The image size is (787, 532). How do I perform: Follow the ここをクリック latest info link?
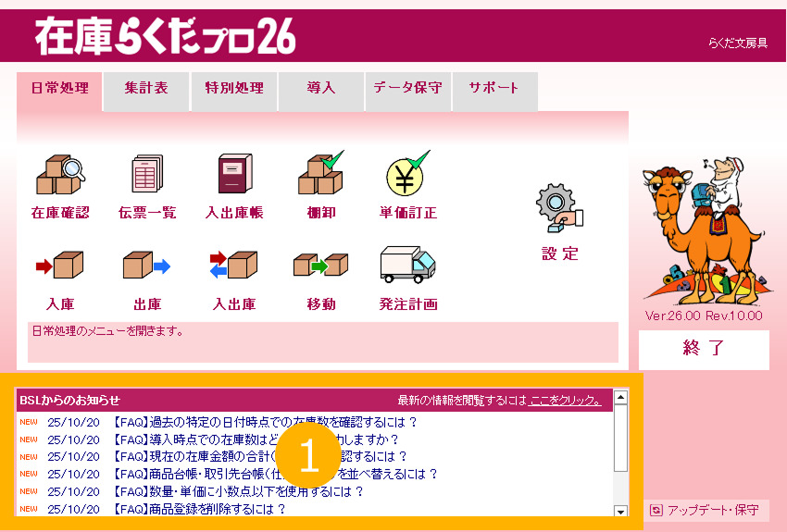click(565, 400)
